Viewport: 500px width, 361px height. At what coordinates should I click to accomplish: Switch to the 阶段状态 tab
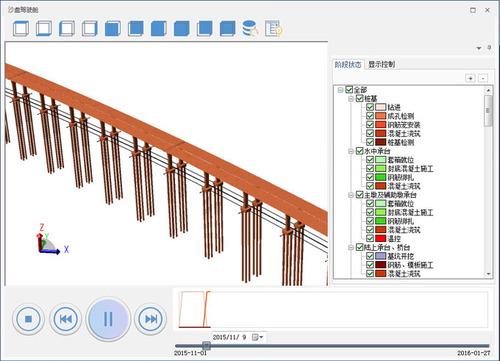tap(348, 65)
